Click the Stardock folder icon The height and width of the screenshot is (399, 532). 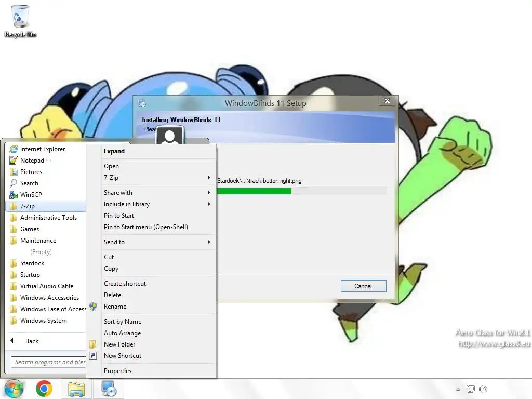tap(14, 263)
